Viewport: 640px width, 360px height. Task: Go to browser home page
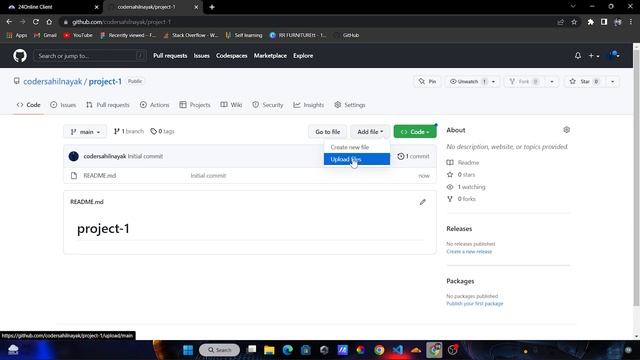(x=49, y=22)
